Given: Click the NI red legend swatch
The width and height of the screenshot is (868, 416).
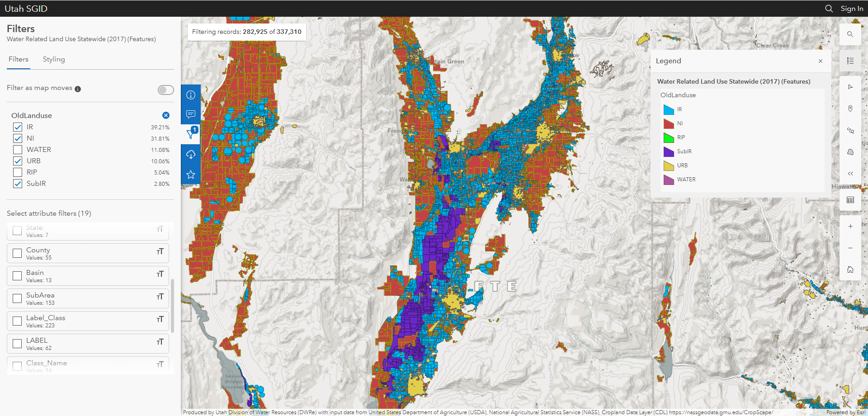Looking at the screenshot, I should point(669,123).
